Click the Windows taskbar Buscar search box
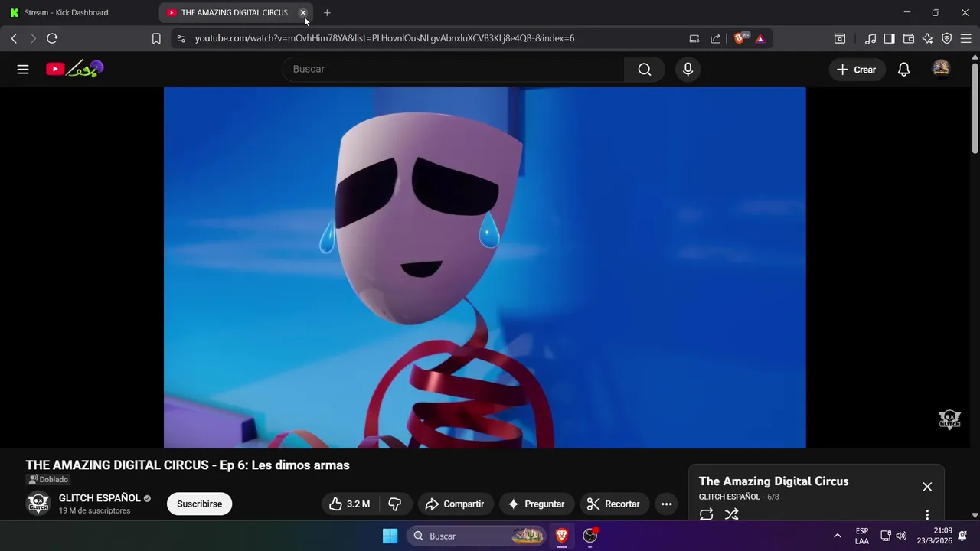Image resolution: width=980 pixels, height=551 pixels. click(x=475, y=536)
